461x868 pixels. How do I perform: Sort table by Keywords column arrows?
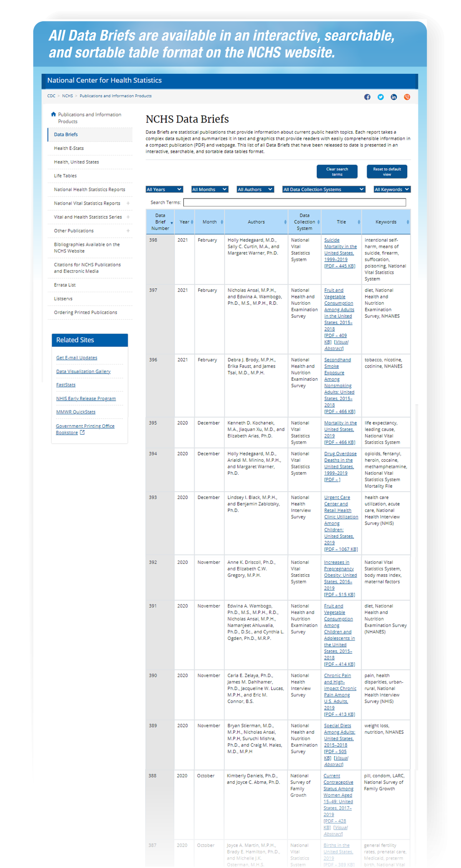tap(408, 222)
